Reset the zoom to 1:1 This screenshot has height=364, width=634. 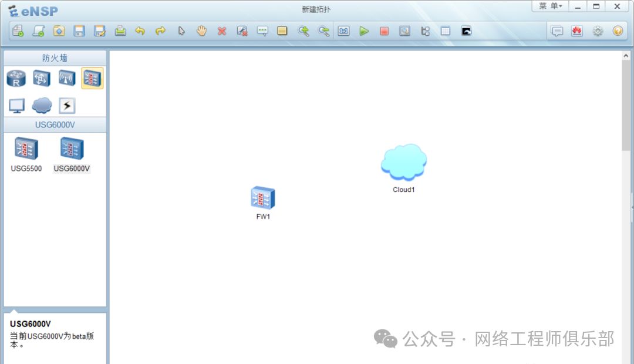[x=343, y=31]
